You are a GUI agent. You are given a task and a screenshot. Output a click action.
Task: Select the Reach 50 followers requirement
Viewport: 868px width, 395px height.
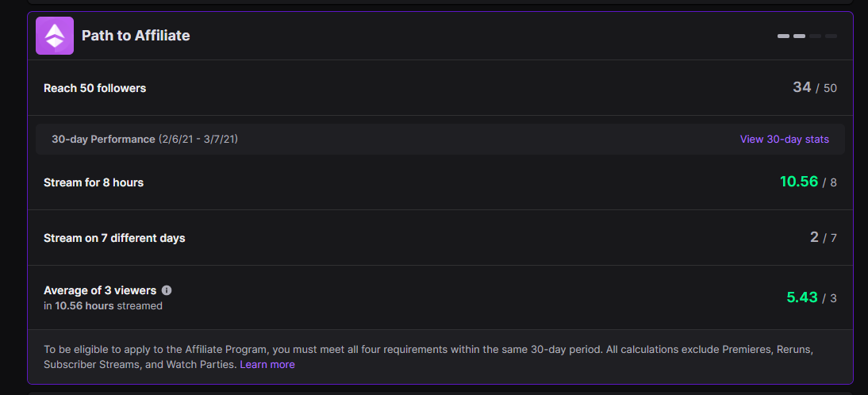pyautogui.click(x=95, y=88)
